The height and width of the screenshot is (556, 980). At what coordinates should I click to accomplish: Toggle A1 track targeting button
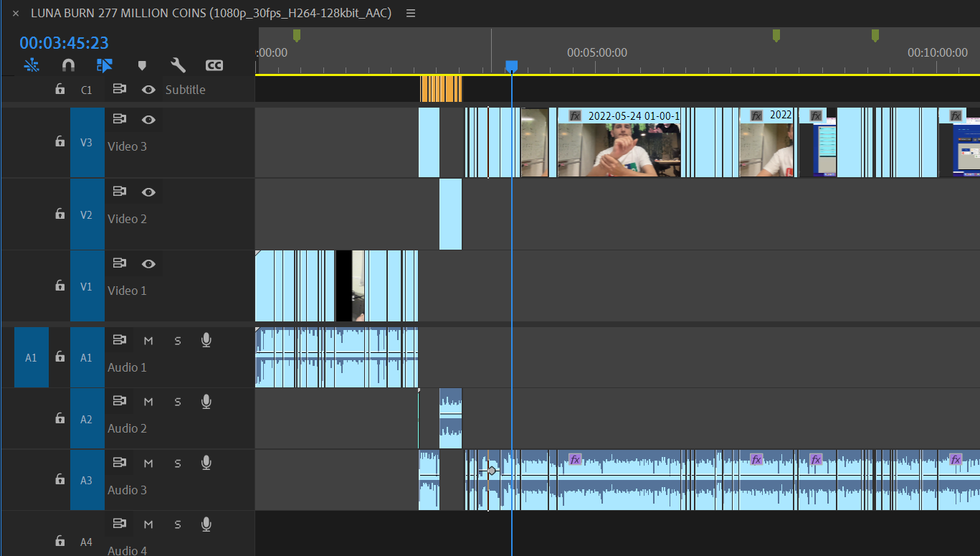(87, 357)
